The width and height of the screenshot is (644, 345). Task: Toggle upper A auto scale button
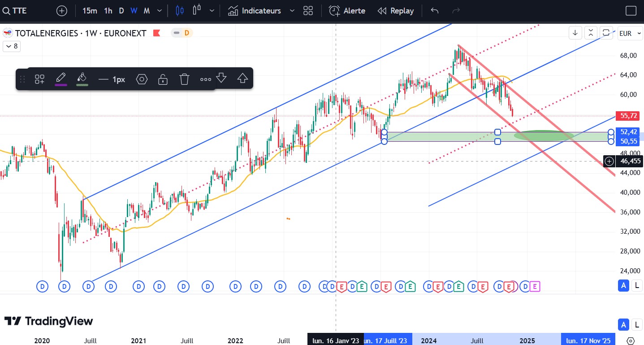pos(623,285)
